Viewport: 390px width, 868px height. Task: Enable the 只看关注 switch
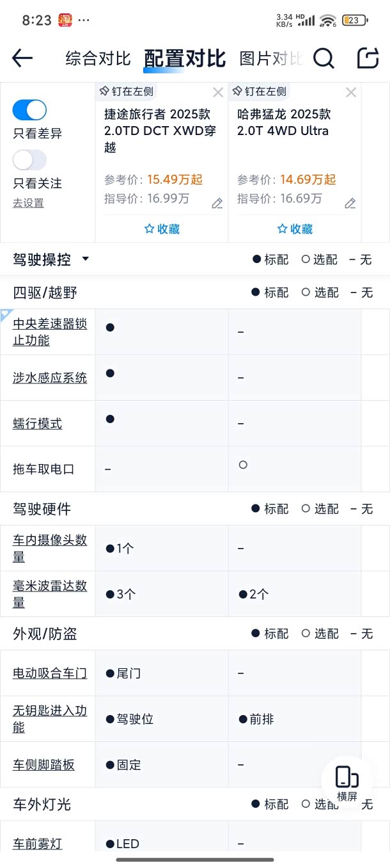tap(29, 160)
